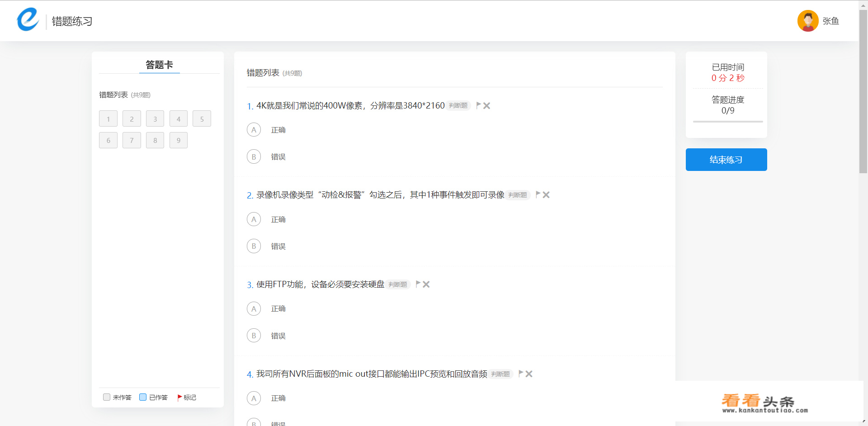Remove question 1 using the X icon
The height and width of the screenshot is (426, 868).
tap(487, 105)
